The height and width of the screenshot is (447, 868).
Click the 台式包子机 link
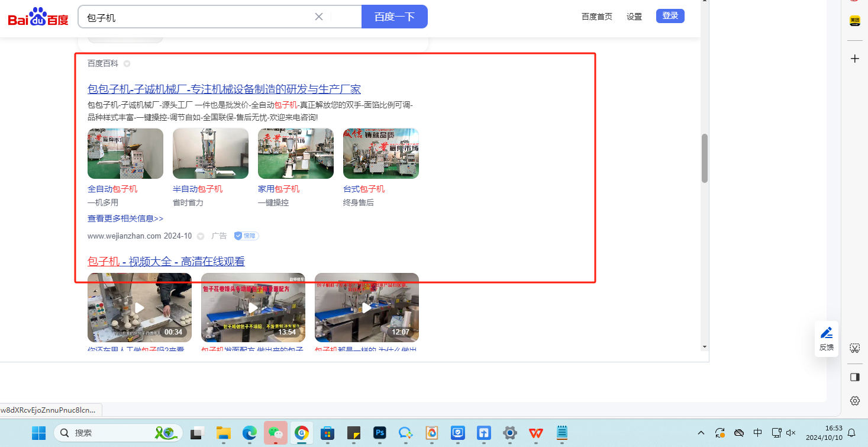click(x=364, y=189)
